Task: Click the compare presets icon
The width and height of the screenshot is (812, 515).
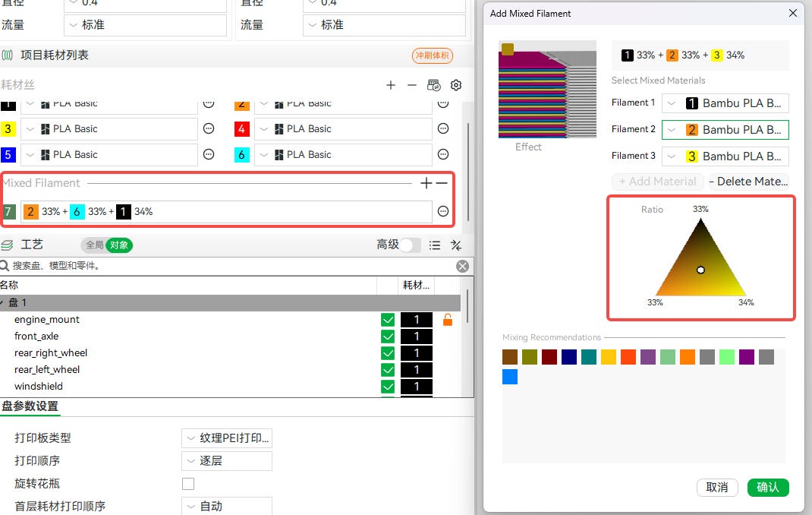Action: tap(456, 245)
